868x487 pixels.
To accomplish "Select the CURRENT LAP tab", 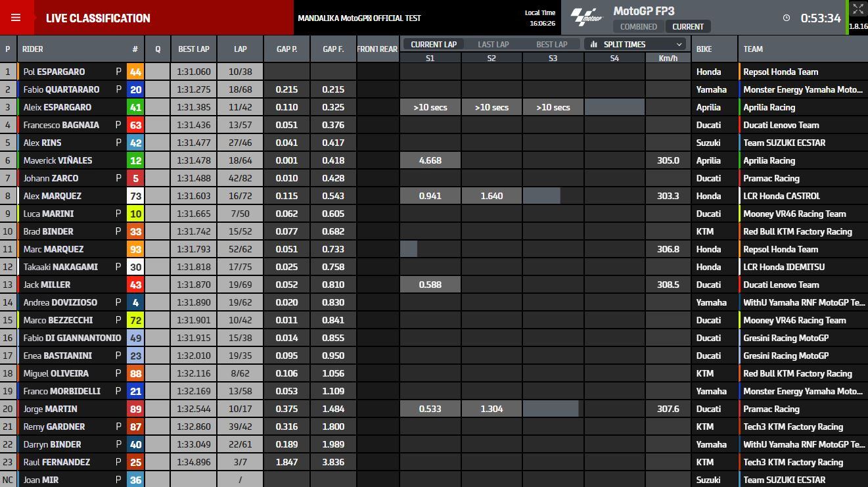I will pyautogui.click(x=434, y=44).
